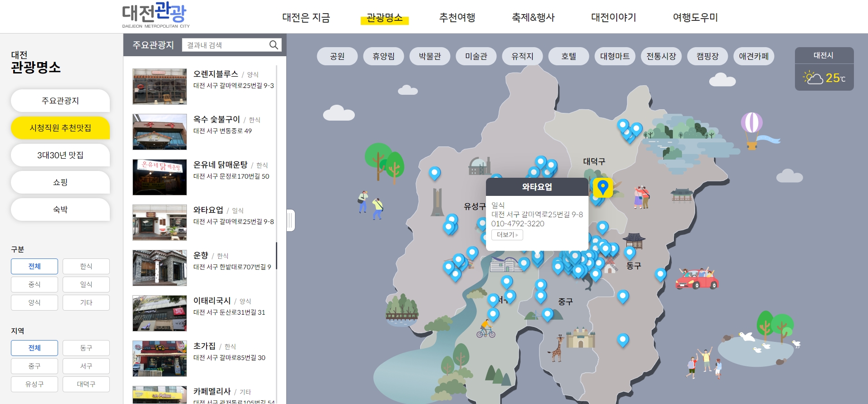
Task: Click 오렌지블루스 list title
Action: 216,74
